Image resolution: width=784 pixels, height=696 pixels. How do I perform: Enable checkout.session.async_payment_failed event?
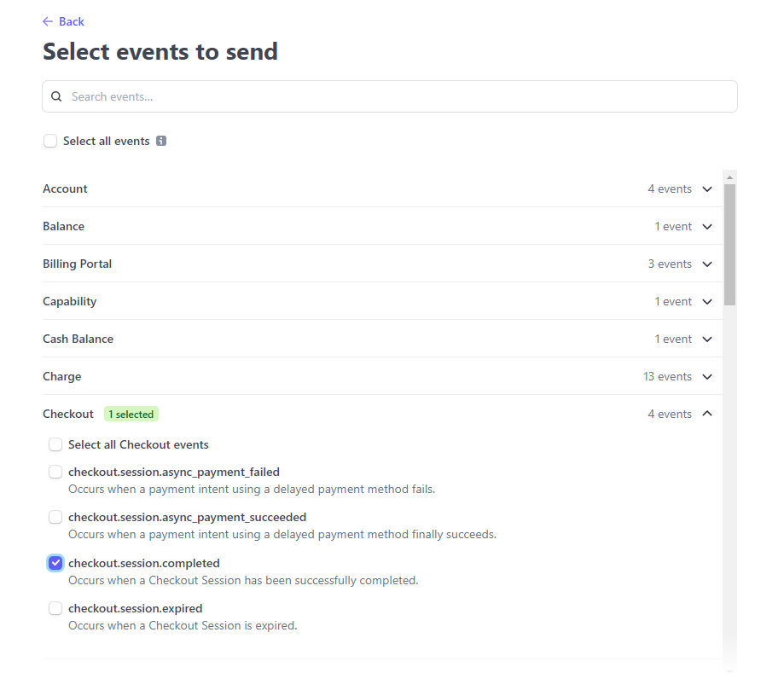click(x=55, y=472)
